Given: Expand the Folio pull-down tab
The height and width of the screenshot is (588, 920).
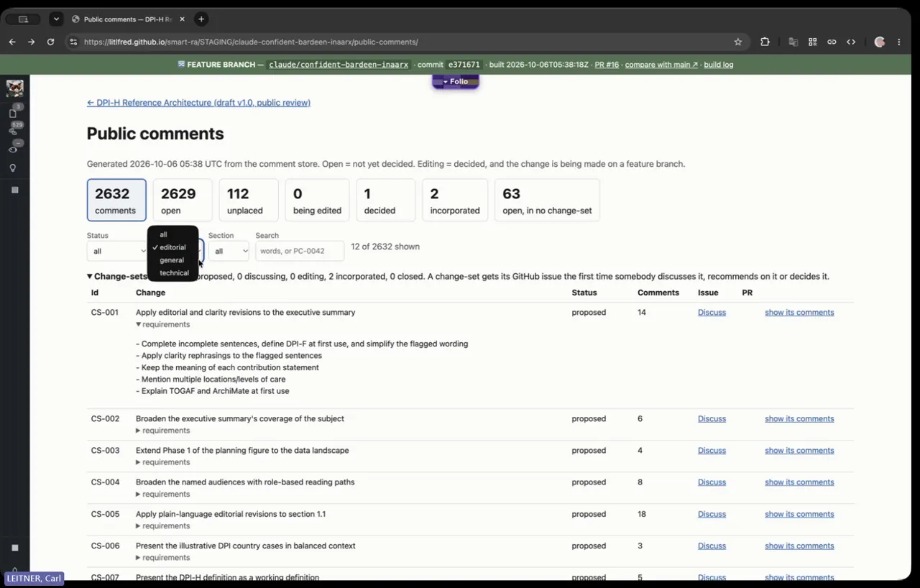Looking at the screenshot, I should tap(455, 81).
